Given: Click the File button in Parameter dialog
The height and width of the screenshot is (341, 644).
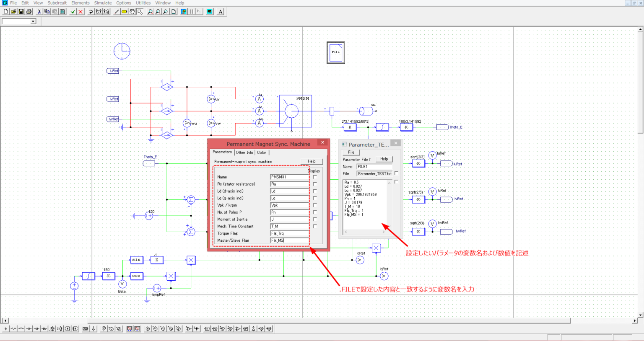Looking at the screenshot, I should pyautogui.click(x=351, y=152).
